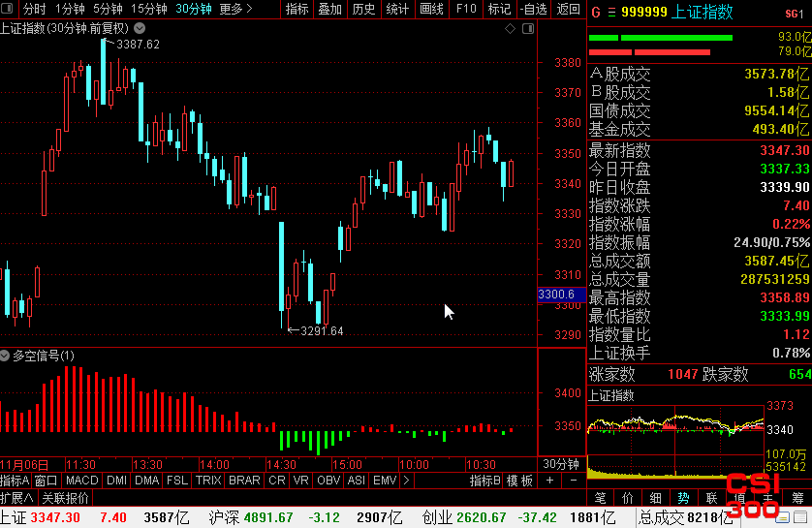The height and width of the screenshot is (528, 812).
Task: Click the SG1 marker in header
Action: (795, 14)
